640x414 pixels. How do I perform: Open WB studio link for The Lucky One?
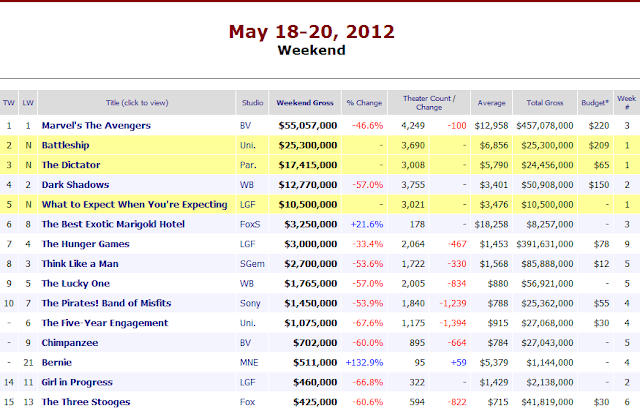click(247, 283)
